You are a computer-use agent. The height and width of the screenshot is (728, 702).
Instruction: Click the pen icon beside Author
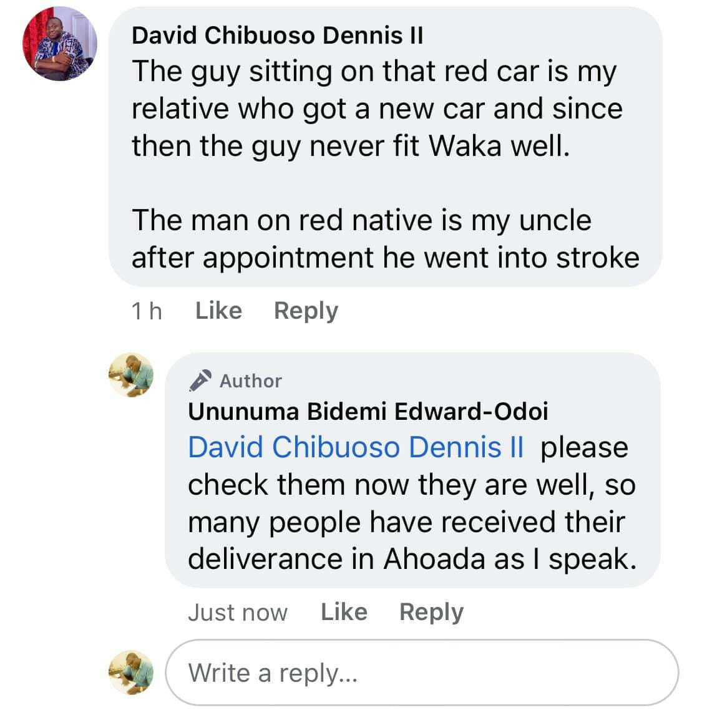[x=200, y=380]
